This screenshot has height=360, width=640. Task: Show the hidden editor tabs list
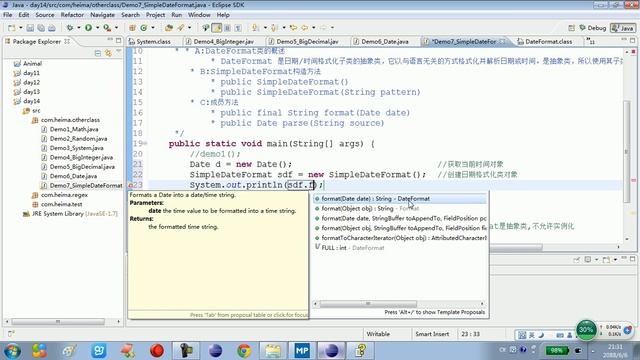(x=591, y=41)
